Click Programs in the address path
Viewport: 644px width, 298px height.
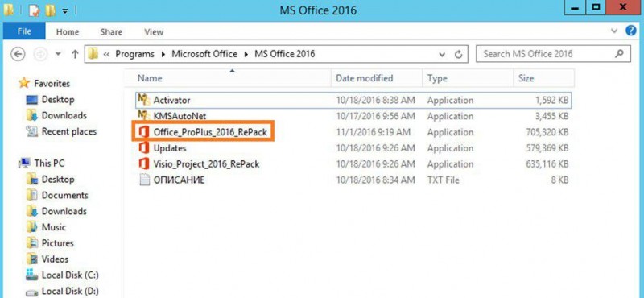coord(134,54)
